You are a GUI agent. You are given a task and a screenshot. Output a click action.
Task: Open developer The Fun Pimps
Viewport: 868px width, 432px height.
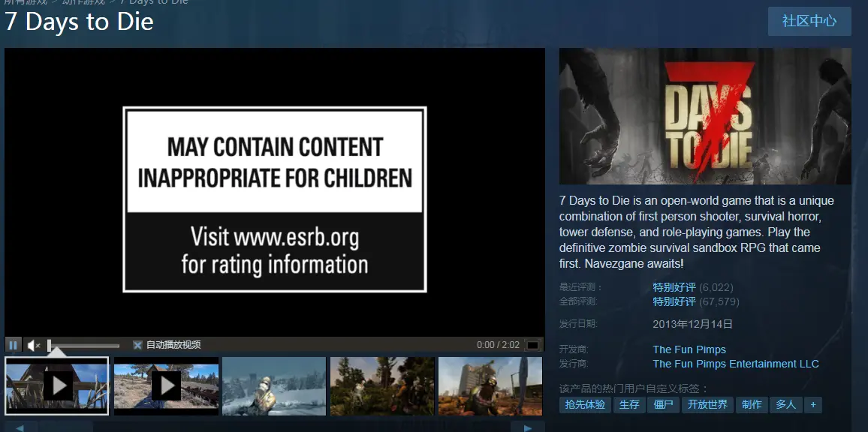689,349
